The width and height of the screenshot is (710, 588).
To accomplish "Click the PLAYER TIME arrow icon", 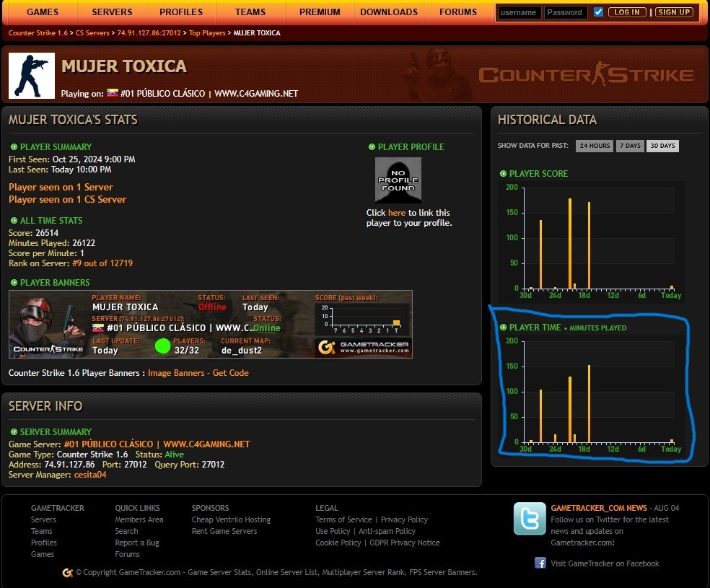I will [503, 328].
